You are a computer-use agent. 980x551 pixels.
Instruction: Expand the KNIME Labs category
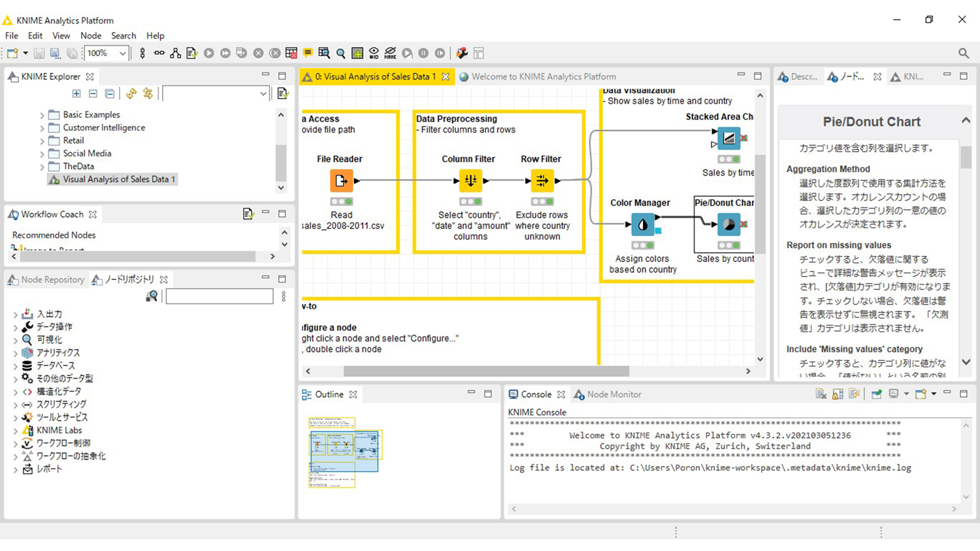[16, 431]
